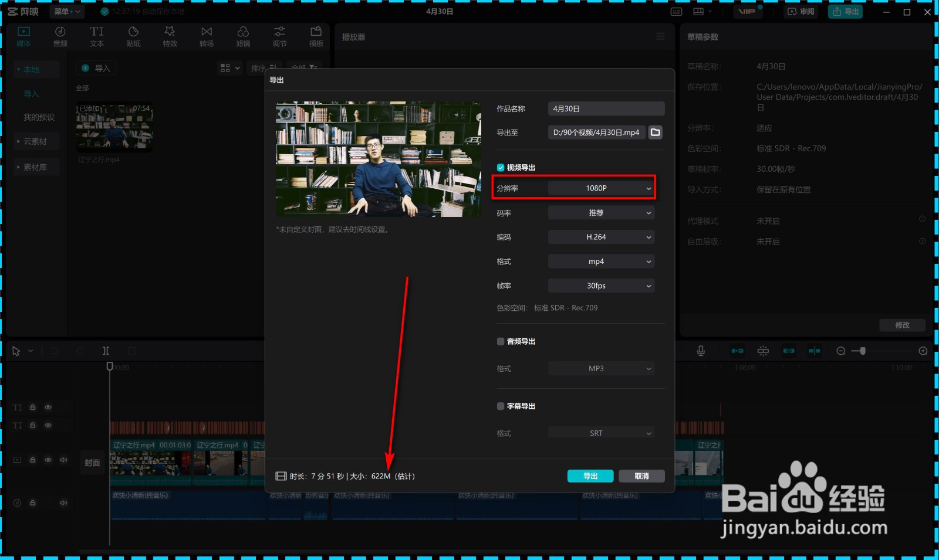This screenshot has height=560, width=939.
Task: Edit the 作品名称 name field
Action: pos(606,108)
